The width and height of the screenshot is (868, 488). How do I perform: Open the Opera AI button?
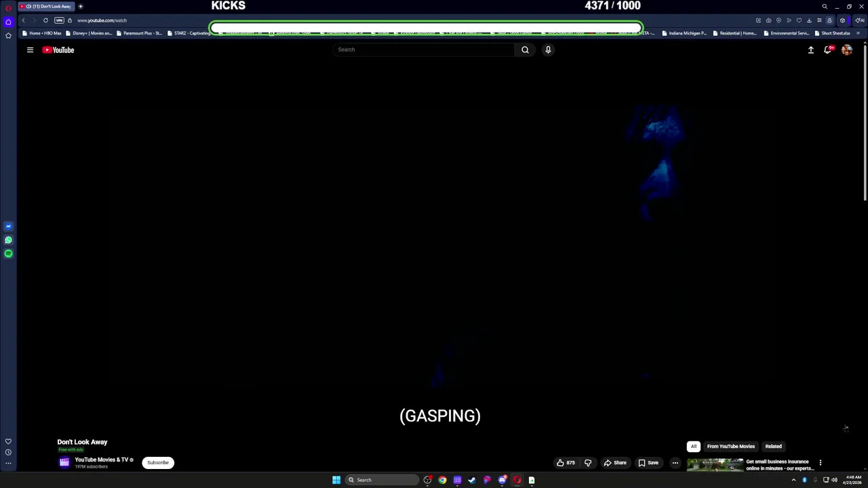click(860, 20)
